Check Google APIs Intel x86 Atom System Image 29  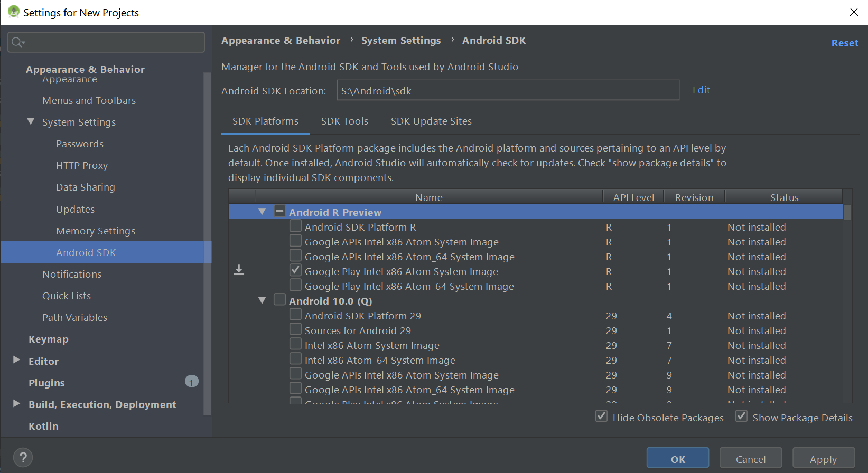(295, 374)
